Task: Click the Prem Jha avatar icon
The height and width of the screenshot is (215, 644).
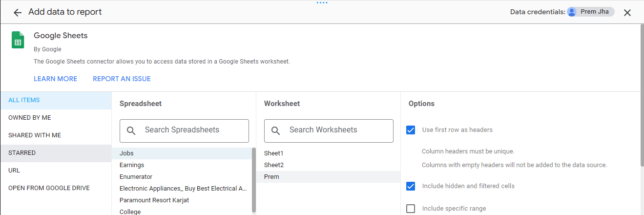Action: pos(572,12)
